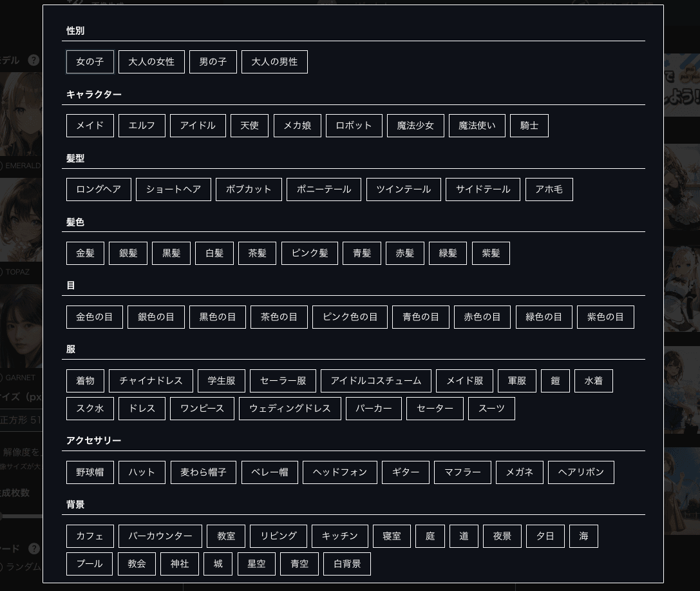Pick the 神社 background tag

180,564
